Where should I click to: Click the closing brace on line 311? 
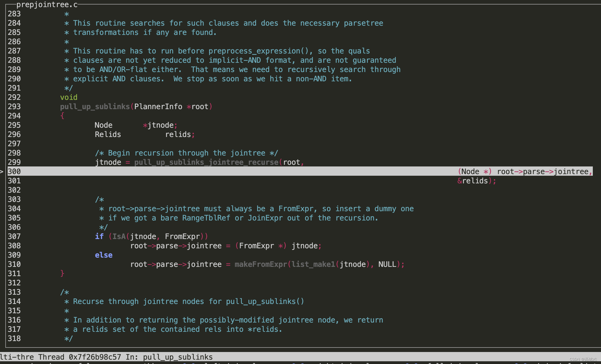(x=62, y=273)
